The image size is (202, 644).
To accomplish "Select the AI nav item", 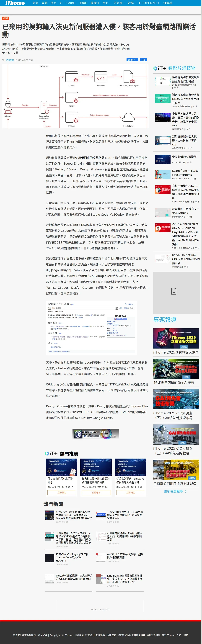I will coord(61,3).
